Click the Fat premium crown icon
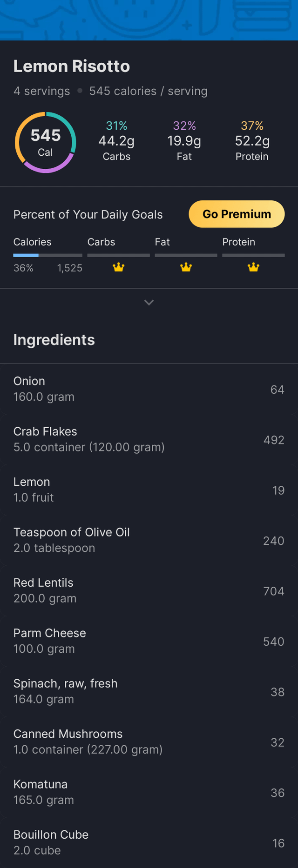 (186, 267)
